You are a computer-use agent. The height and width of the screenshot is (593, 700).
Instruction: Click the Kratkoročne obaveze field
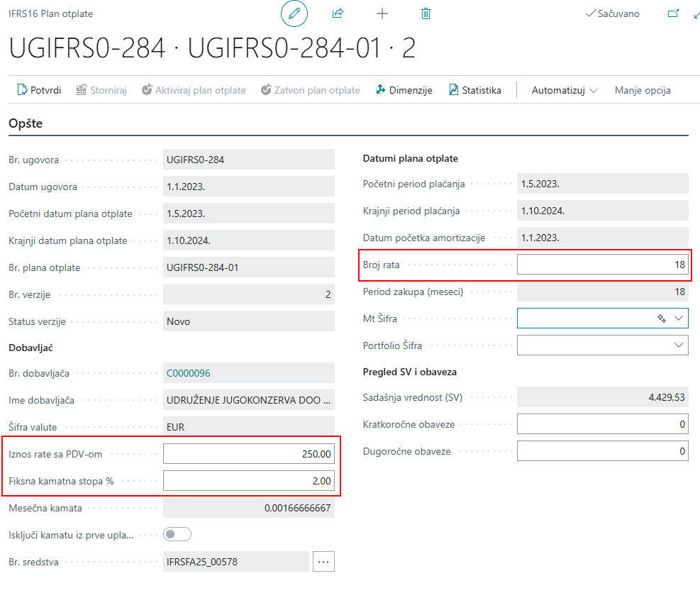603,424
